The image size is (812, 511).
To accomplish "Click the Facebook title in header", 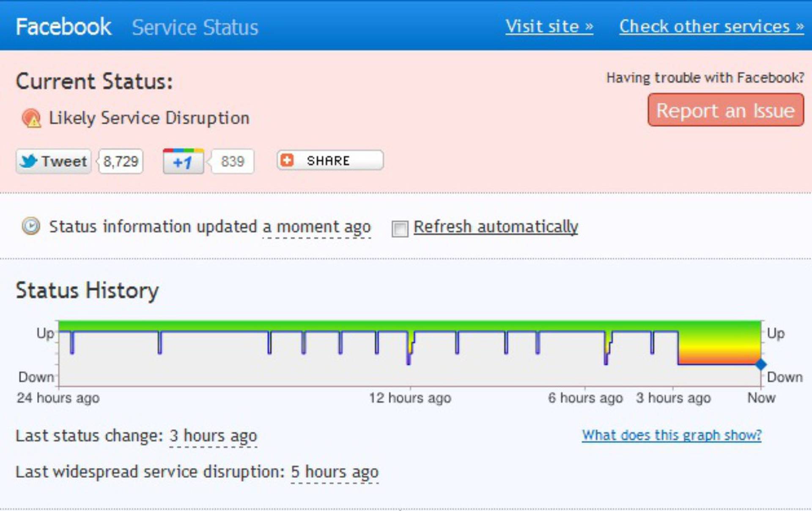I will pyautogui.click(x=63, y=27).
